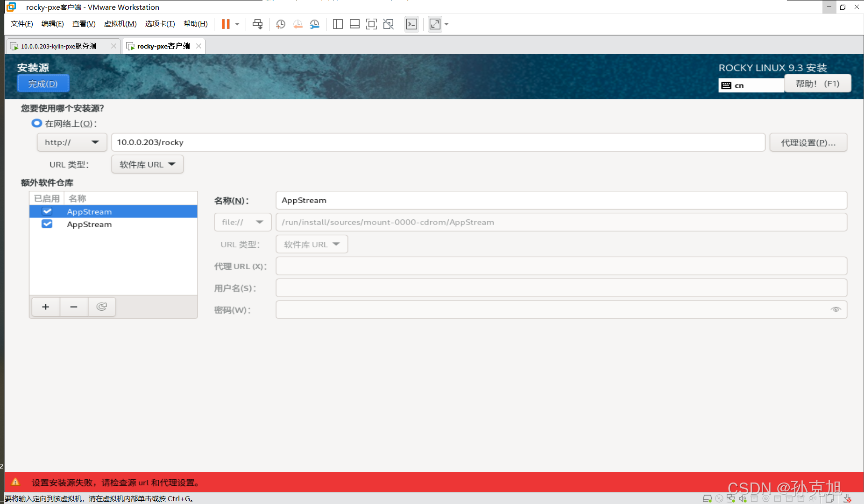Reset repository list with refresh icon

click(102, 307)
